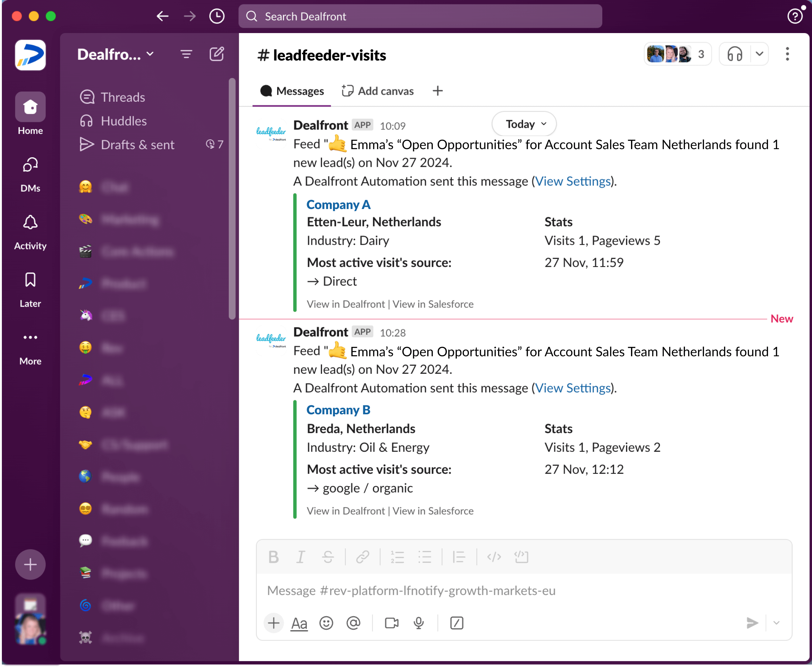Apply strikethrough formatting
Image resolution: width=812 pixels, height=667 pixels.
(328, 557)
